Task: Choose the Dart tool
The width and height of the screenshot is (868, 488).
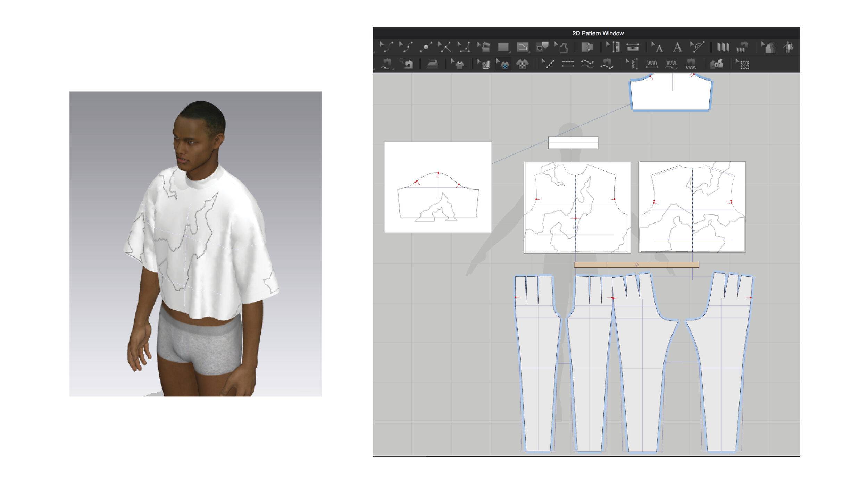Action: (x=542, y=47)
